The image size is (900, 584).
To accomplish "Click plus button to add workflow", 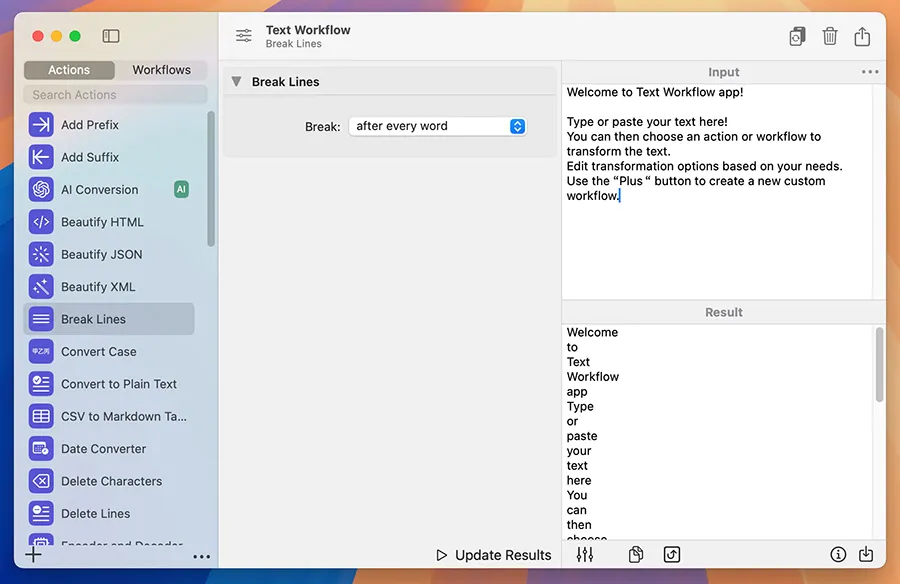I will pyautogui.click(x=34, y=555).
